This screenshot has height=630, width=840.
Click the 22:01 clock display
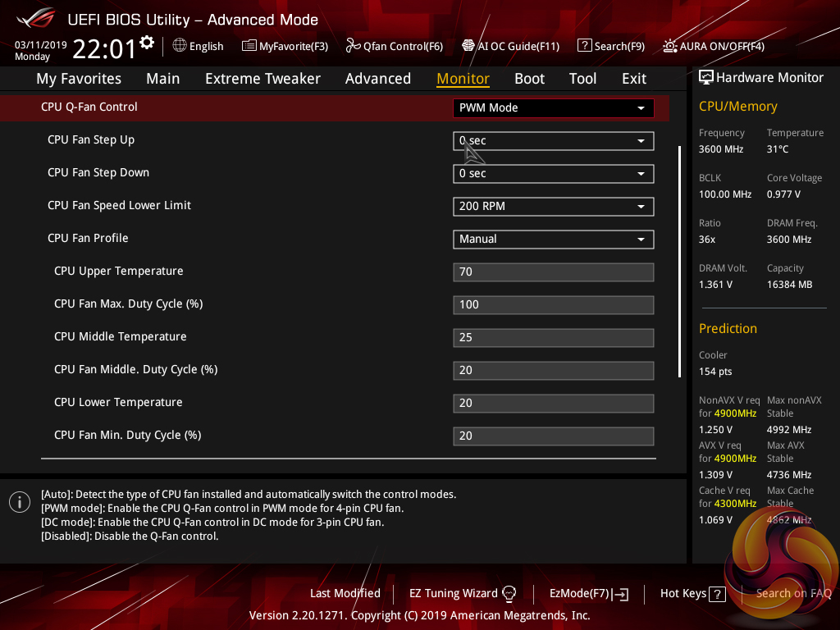click(104, 49)
